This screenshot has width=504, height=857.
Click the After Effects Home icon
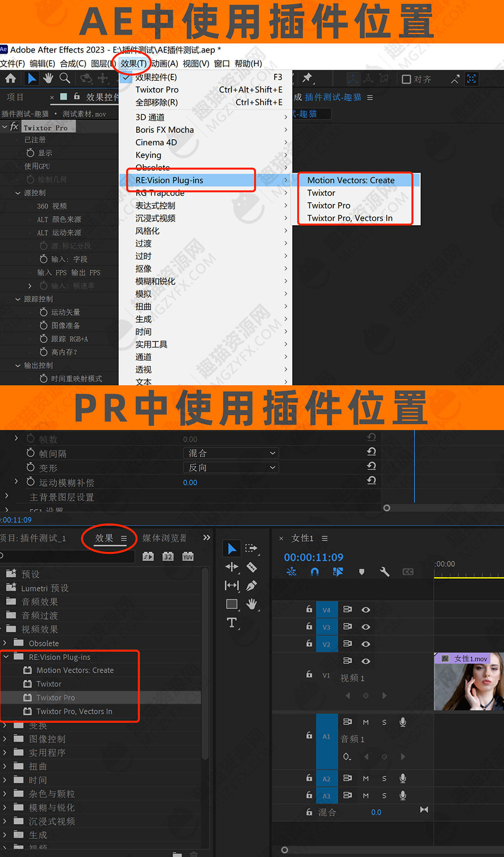pyautogui.click(x=11, y=79)
